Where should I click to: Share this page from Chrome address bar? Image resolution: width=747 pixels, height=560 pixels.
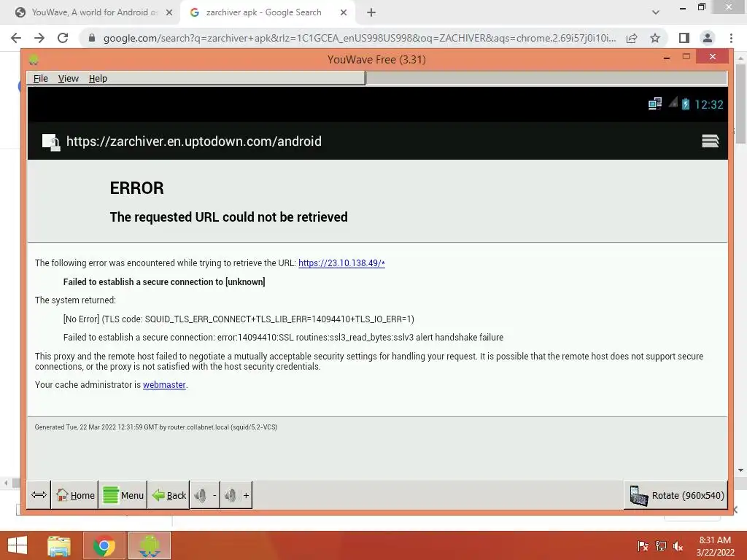point(632,38)
